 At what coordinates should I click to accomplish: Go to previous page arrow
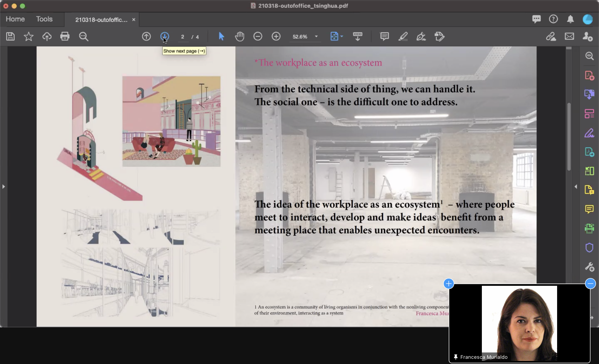(146, 37)
